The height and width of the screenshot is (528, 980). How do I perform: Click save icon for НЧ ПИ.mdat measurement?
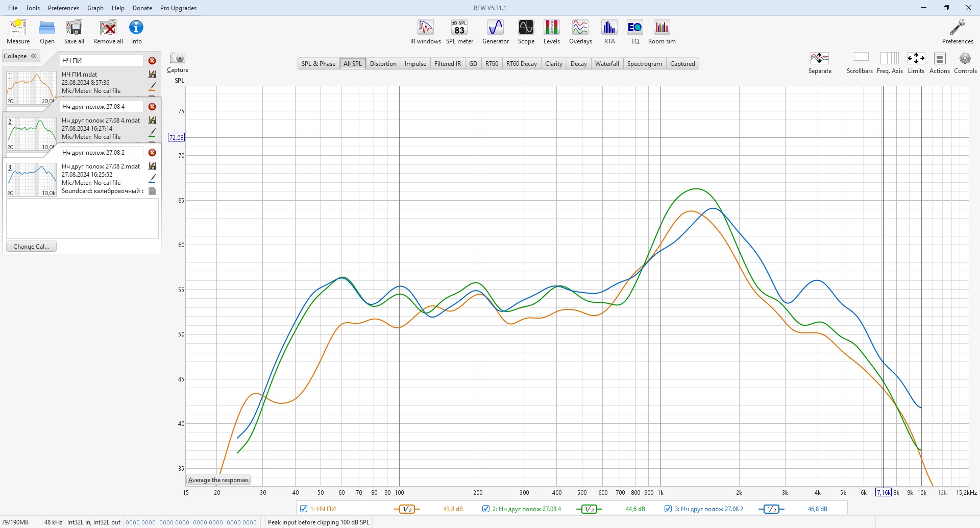pos(152,75)
